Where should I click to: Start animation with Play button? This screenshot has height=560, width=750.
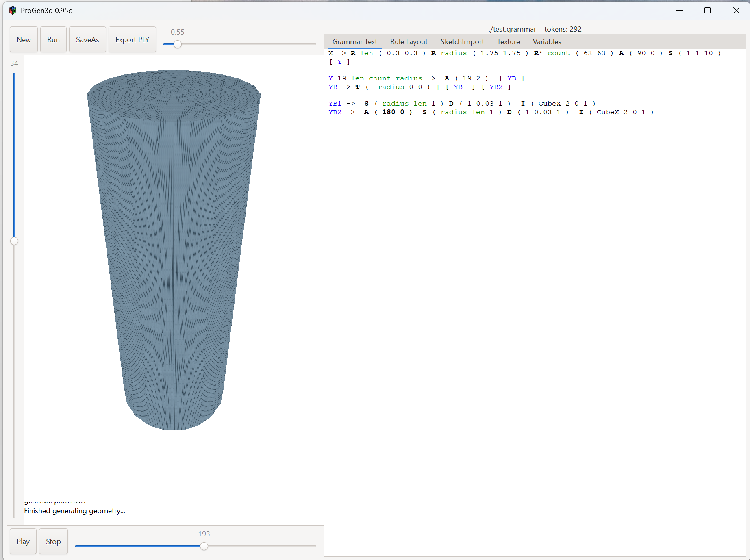pos(23,541)
